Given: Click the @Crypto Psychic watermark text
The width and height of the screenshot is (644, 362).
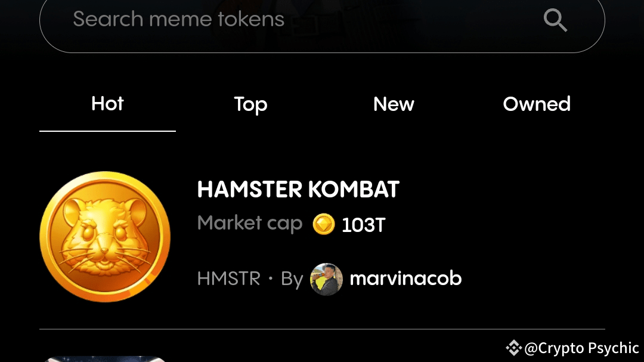Looking at the screenshot, I should [581, 348].
